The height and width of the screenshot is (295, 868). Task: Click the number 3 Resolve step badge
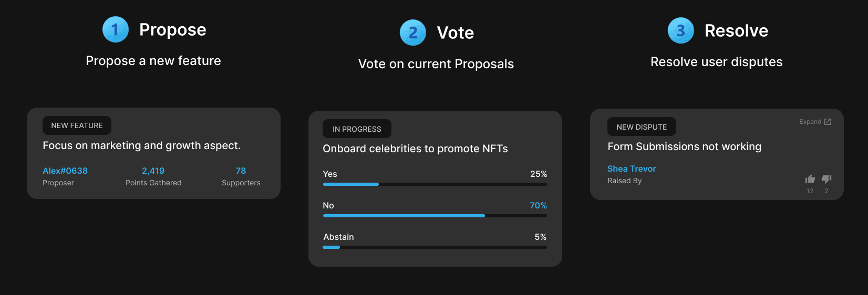pyautogui.click(x=681, y=30)
